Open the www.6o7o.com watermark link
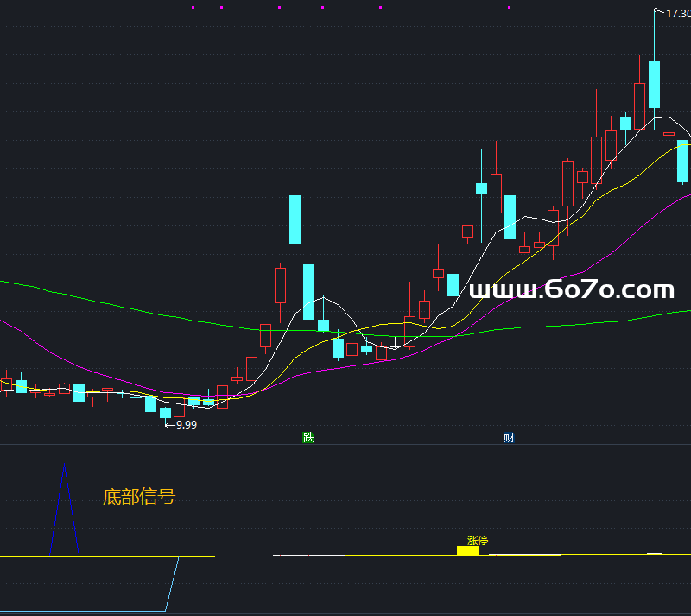 570,291
